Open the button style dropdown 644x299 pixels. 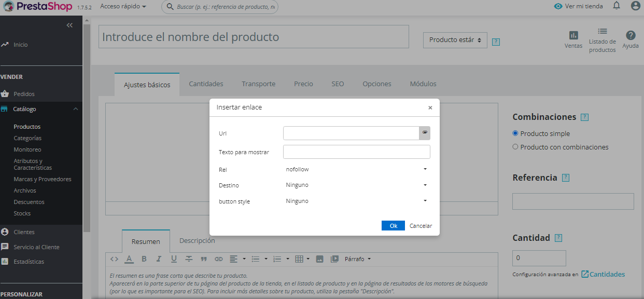[x=357, y=201]
